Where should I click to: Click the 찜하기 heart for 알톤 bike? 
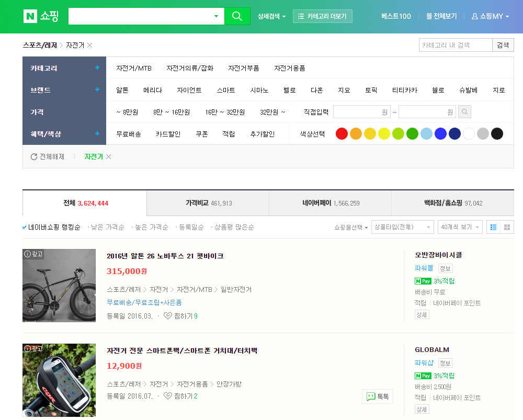168,316
